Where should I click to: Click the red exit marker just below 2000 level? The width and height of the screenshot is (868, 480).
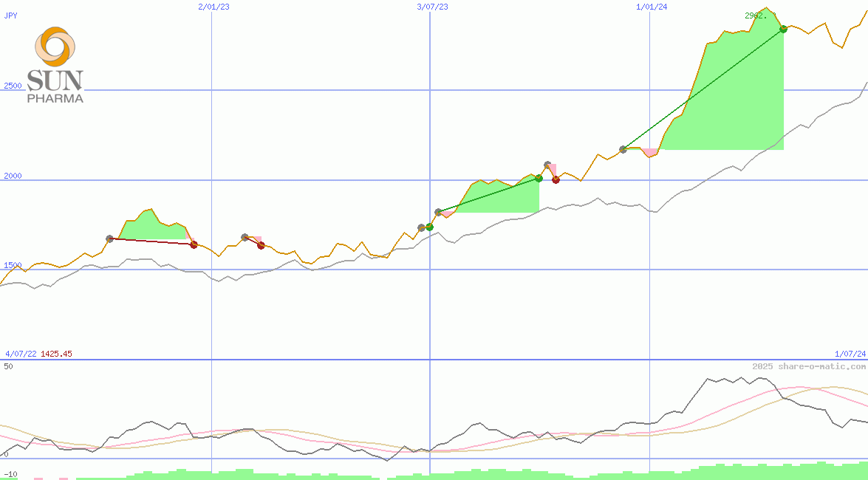pyautogui.click(x=556, y=179)
